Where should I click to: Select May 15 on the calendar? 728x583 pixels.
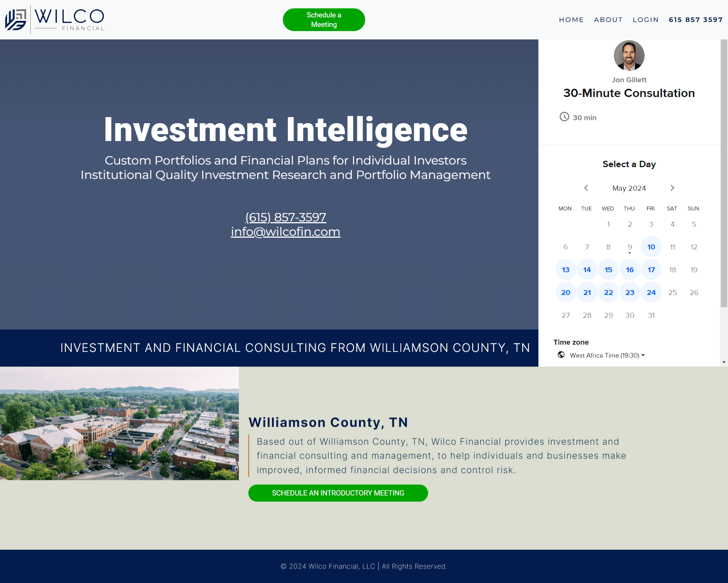pyautogui.click(x=608, y=270)
